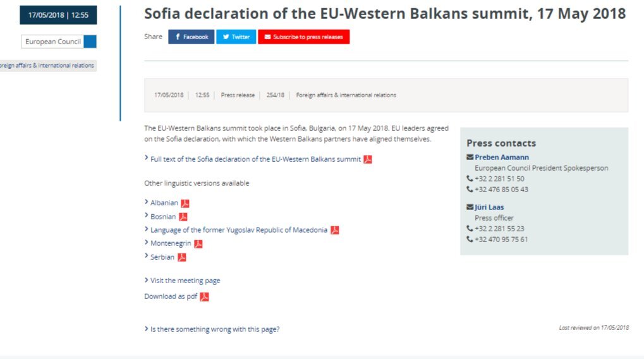
Task: Open 'Is there something wrong with this page?'
Action: coord(215,329)
